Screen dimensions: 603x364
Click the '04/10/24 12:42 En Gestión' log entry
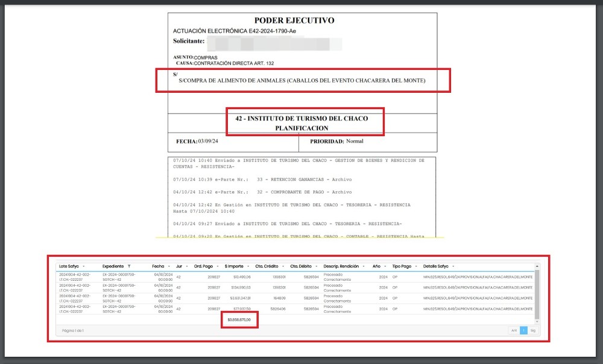[x=291, y=208]
